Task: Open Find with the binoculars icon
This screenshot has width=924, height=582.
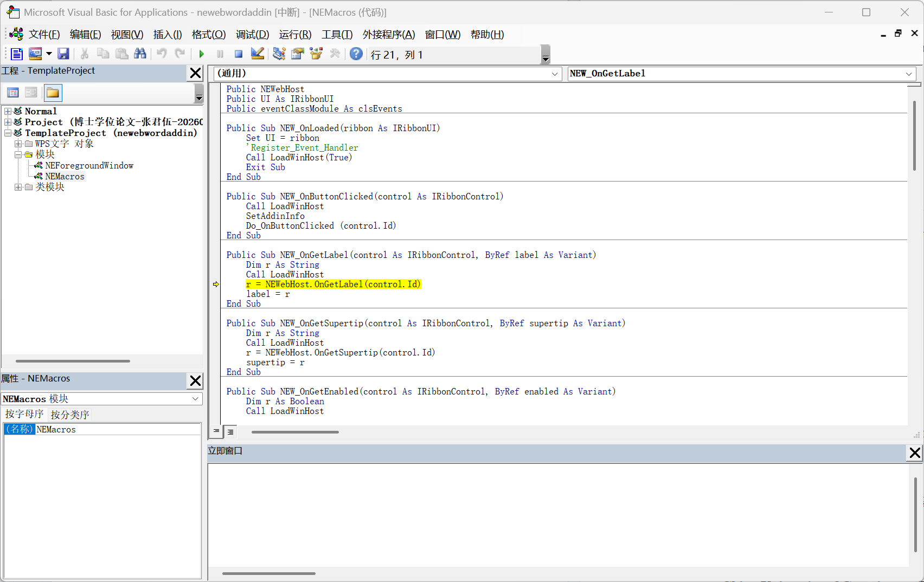Action: (140, 54)
